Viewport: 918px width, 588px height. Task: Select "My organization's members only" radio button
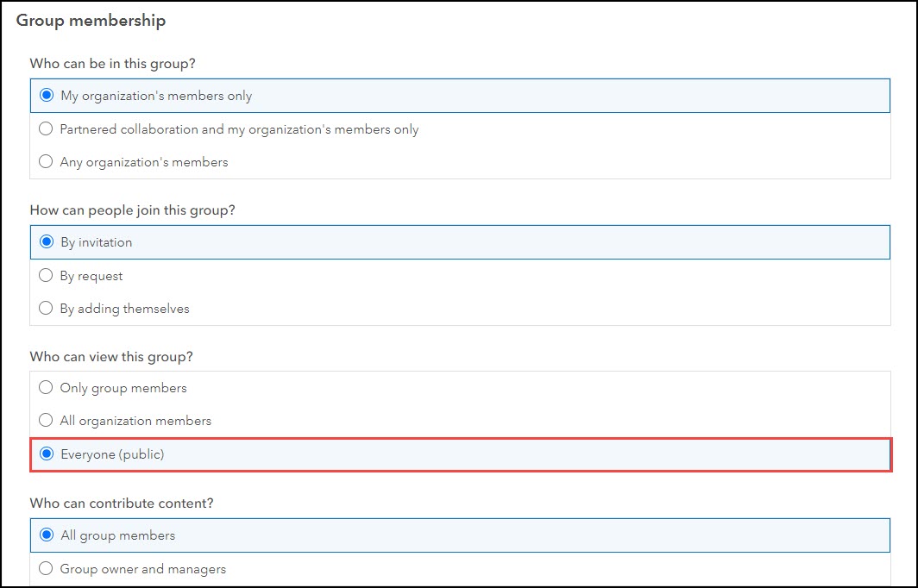pos(47,96)
